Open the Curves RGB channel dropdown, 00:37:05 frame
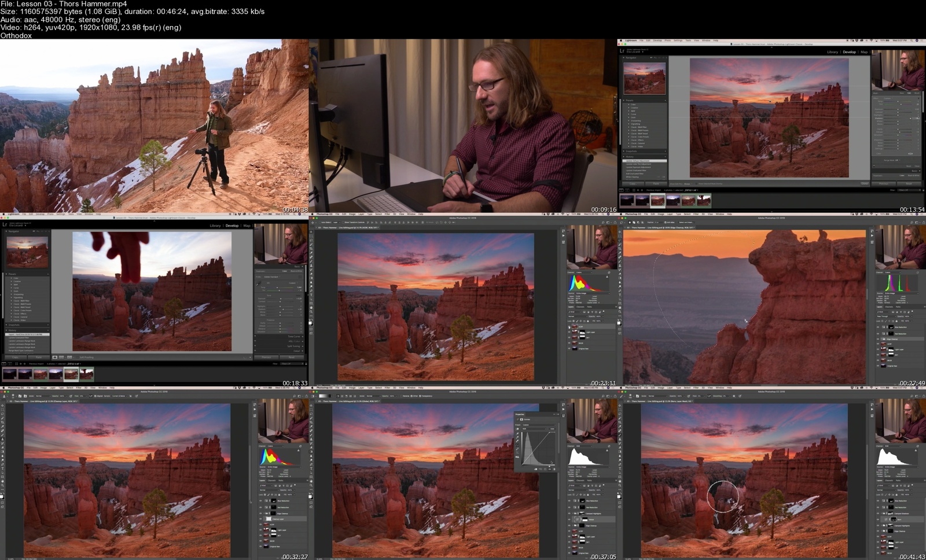 [x=534, y=429]
